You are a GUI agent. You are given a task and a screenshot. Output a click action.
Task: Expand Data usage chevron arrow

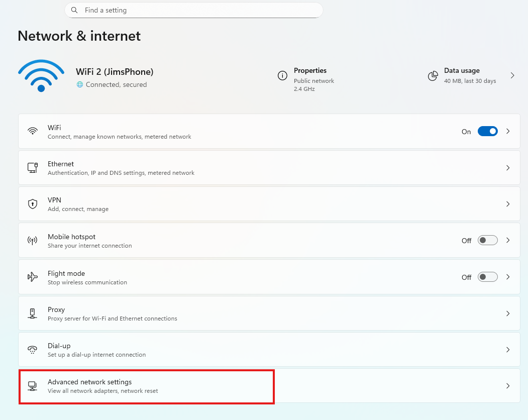tap(512, 75)
